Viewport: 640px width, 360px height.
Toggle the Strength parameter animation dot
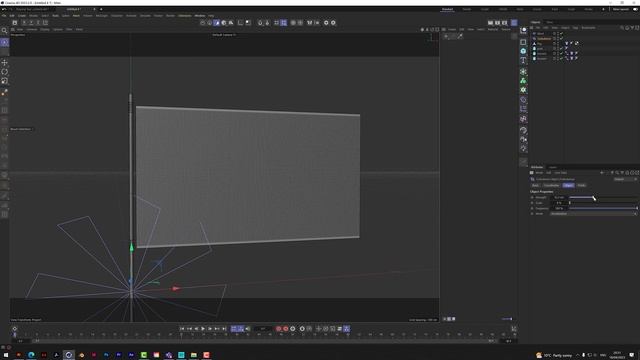click(532, 198)
